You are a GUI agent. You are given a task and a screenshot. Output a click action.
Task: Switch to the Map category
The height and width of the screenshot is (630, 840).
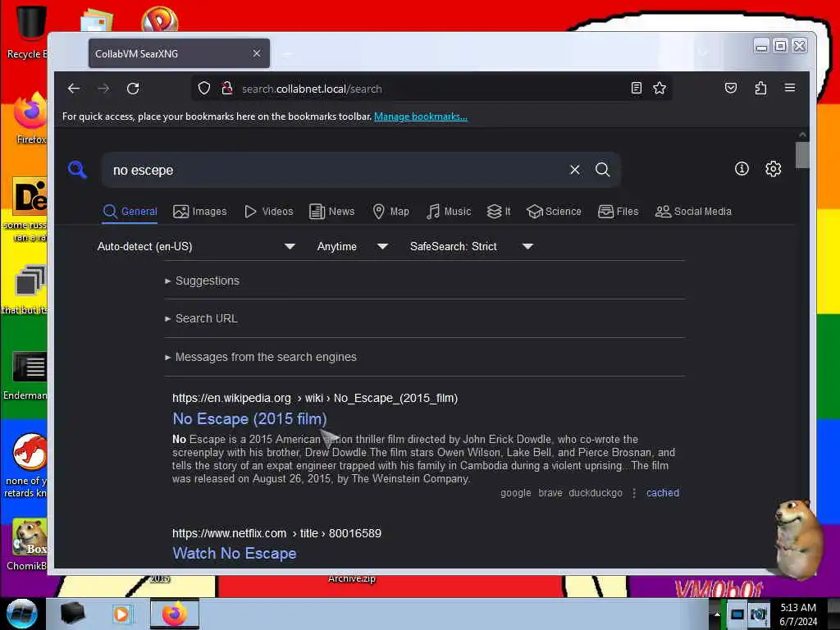tap(391, 212)
